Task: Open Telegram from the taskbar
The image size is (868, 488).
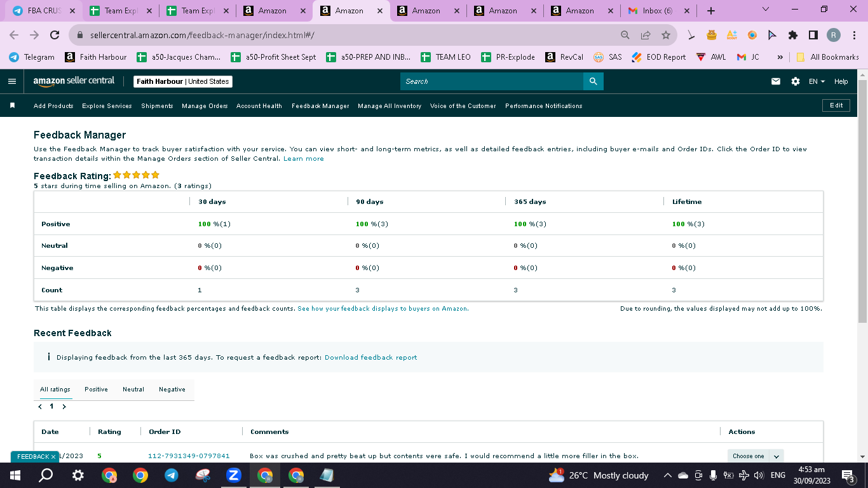Action: click(x=171, y=475)
